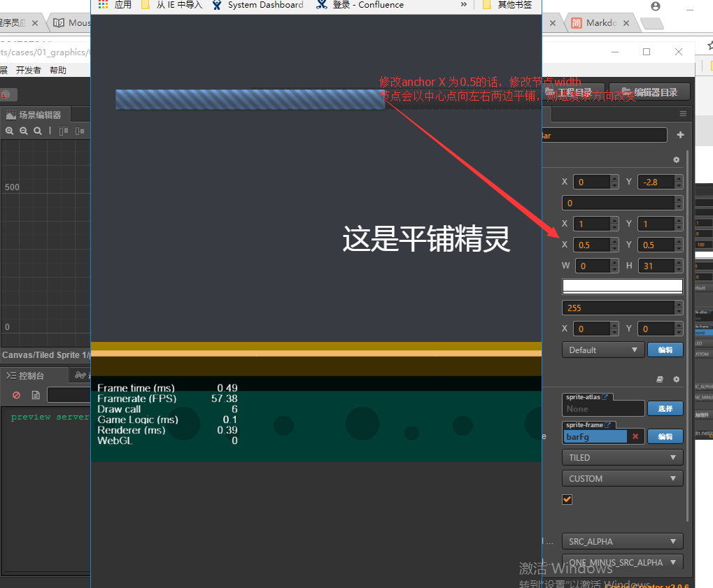This screenshot has width=713, height=588.
Task: Click the white color swatch in the inspector
Action: [x=622, y=285]
